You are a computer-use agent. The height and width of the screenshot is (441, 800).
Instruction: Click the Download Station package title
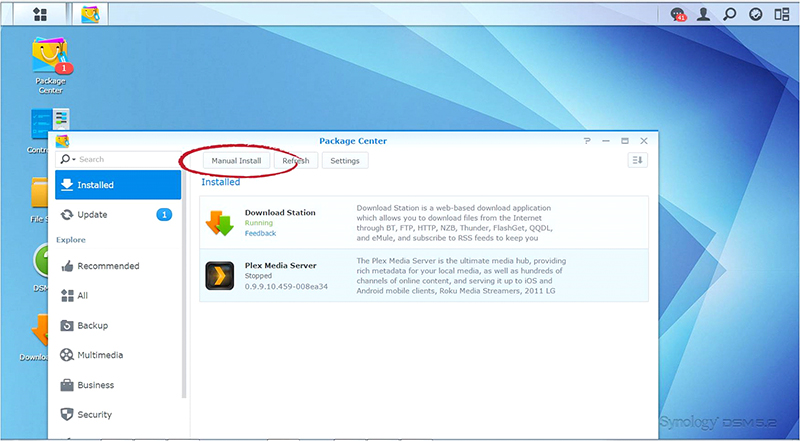click(x=280, y=212)
